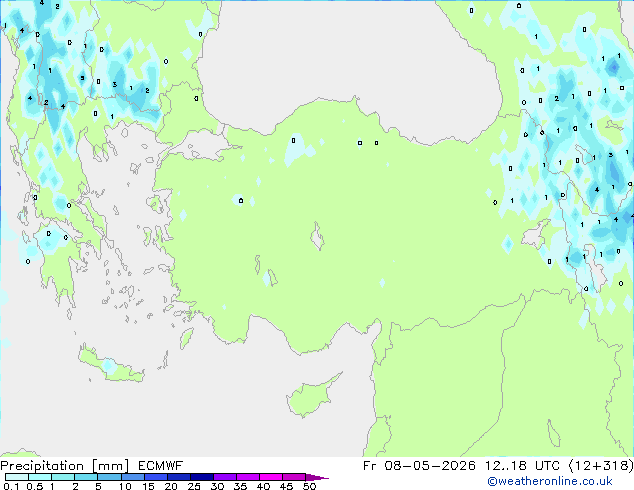Click the 0.1–0.5 mm legend swatch
Image resolution: width=634 pixels, height=490 pixels.
tap(17, 477)
